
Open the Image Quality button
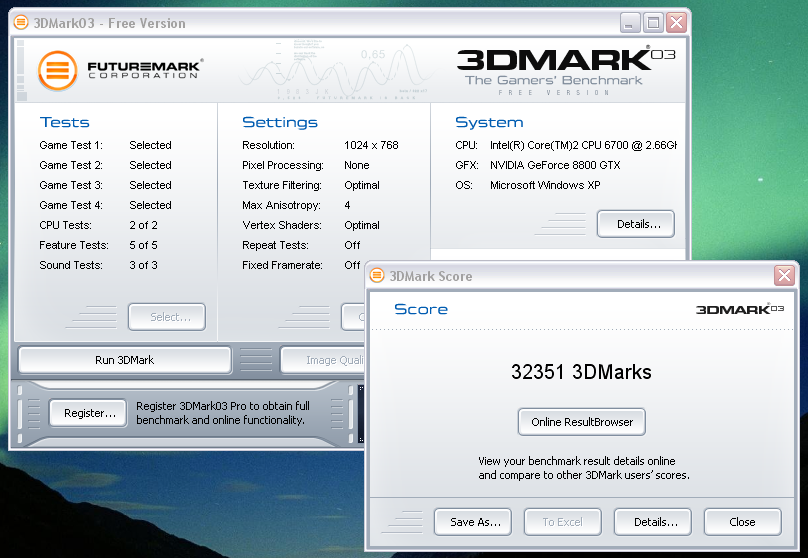(323, 360)
